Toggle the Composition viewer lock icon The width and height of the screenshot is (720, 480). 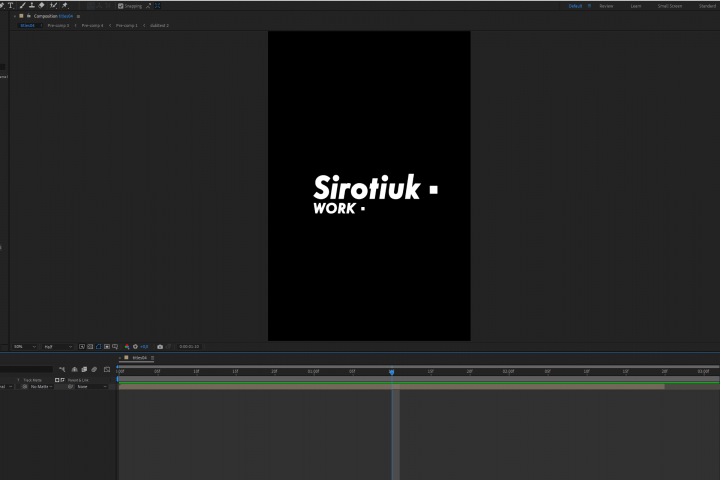(x=28, y=16)
